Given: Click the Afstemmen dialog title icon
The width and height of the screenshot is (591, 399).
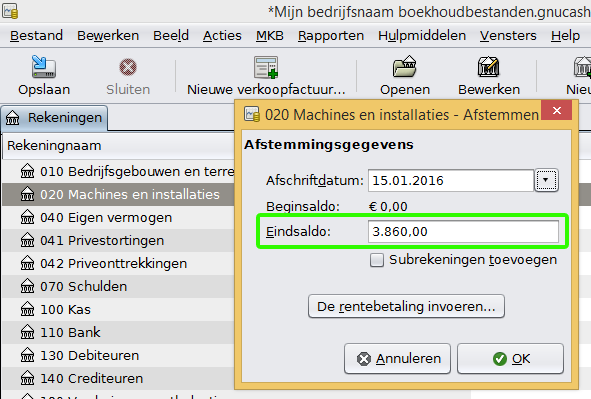Looking at the screenshot, I should [x=251, y=114].
